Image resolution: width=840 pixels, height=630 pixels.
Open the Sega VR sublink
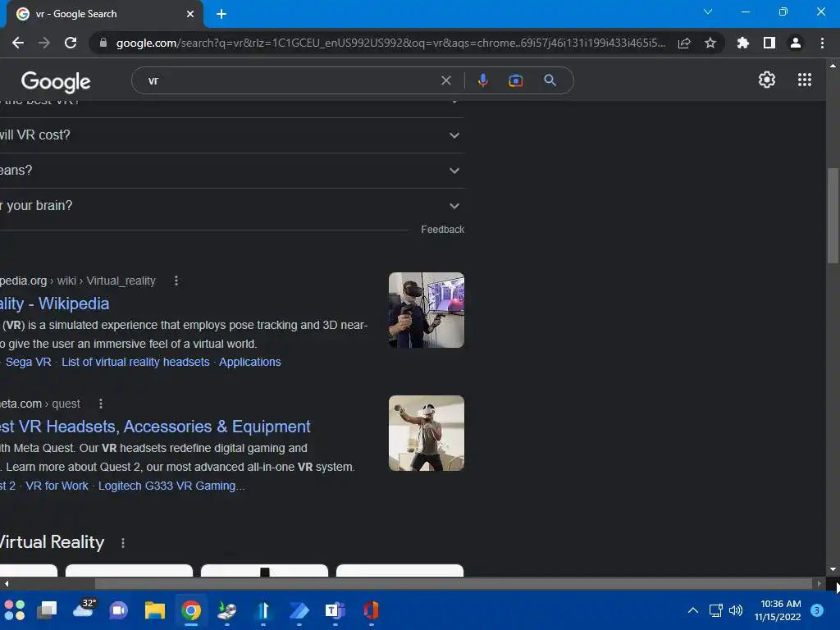tap(29, 362)
